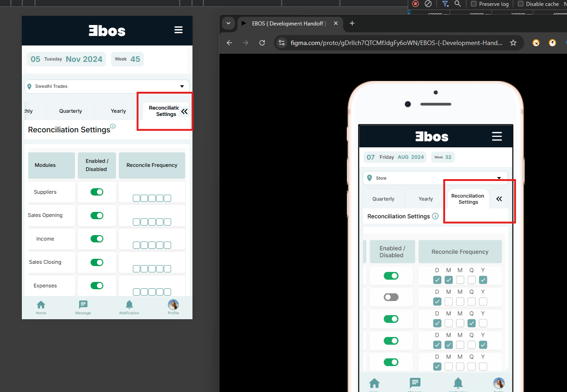567x392 pixels.
Task: Click the profile avatar in the Figma prototype nav bar
Action: pos(499,383)
